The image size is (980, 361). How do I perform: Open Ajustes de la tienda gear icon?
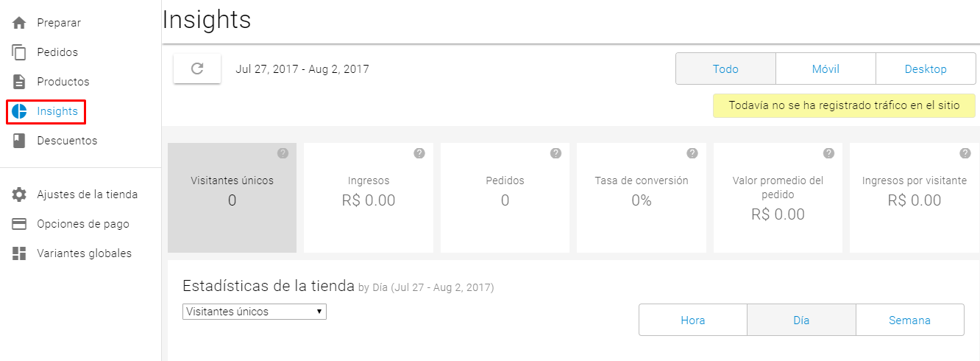[x=19, y=194]
